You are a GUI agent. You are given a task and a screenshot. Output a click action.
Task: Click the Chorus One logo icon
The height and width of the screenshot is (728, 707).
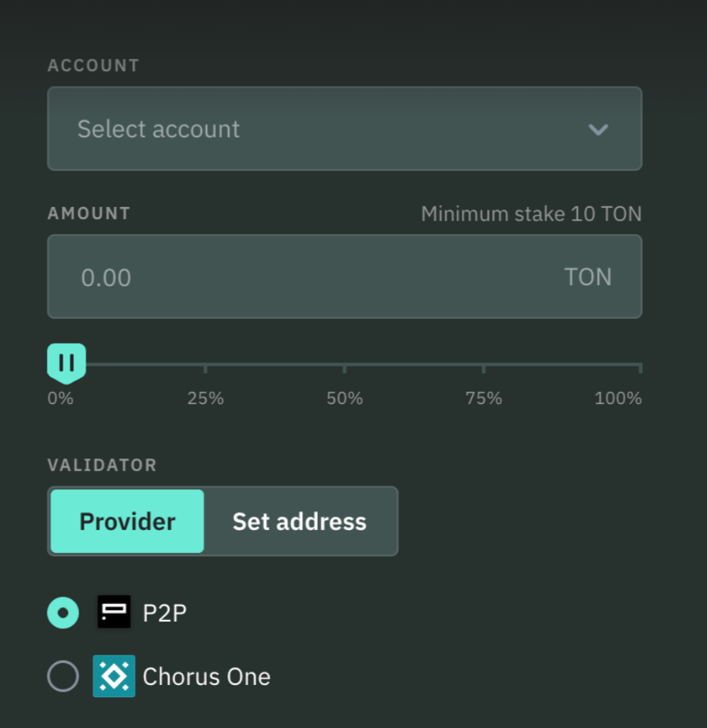point(114,676)
